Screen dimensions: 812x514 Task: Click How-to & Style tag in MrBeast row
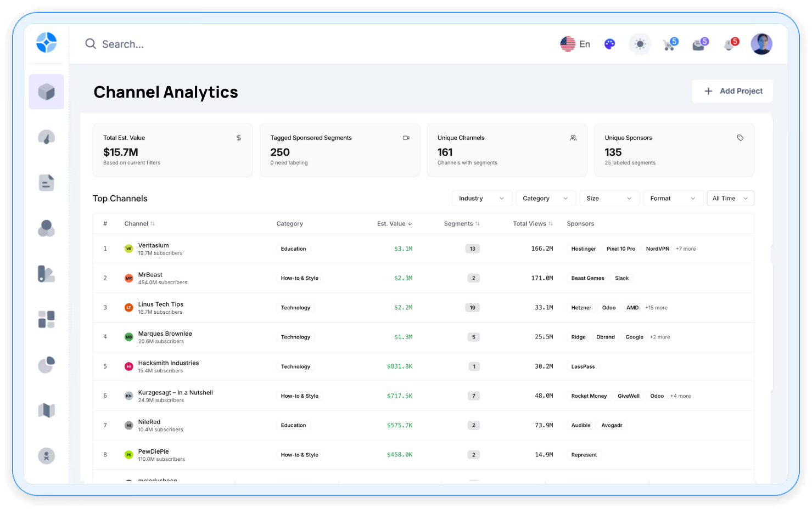tap(299, 278)
